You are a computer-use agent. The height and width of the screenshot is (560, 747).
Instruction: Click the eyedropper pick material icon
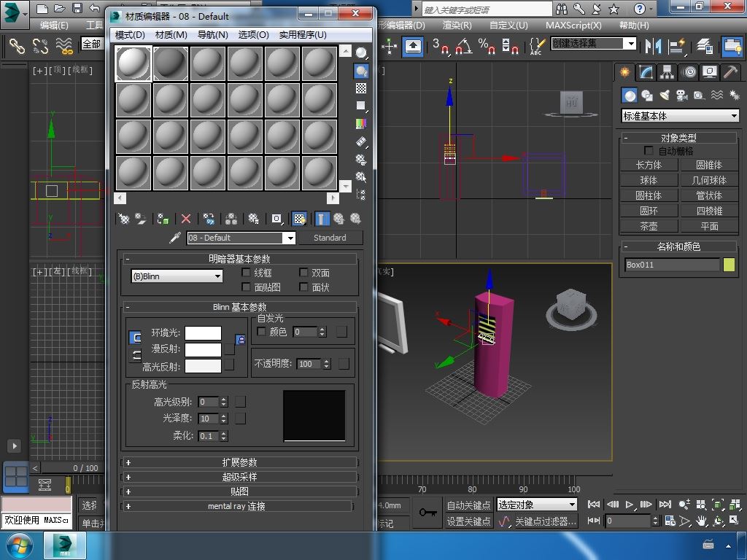click(175, 238)
